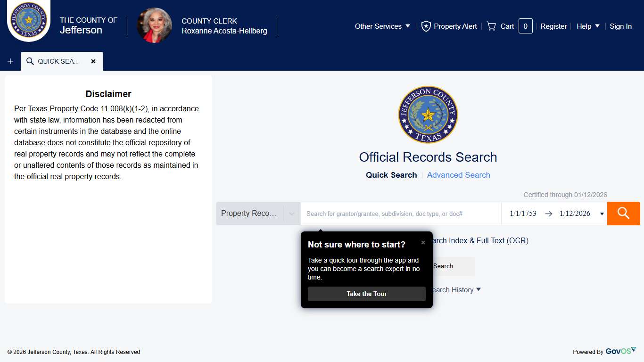
Task: Click the Jefferson County seal in header
Action: tap(29, 20)
